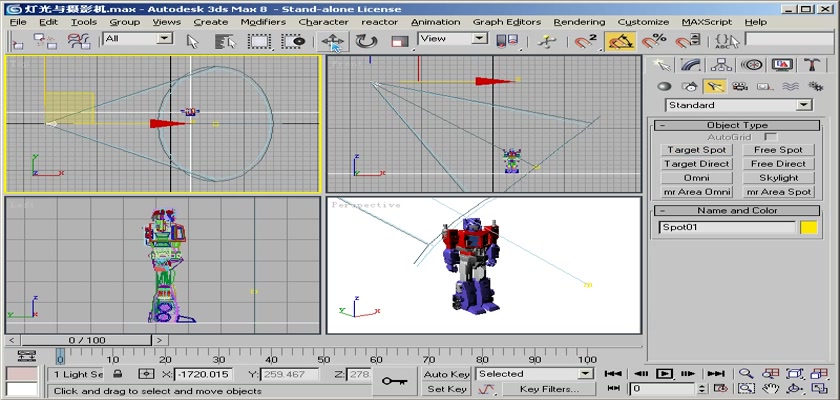Toggle Absolute Mode Transform Type-In icon
The height and width of the screenshot is (400, 840).
tap(146, 374)
